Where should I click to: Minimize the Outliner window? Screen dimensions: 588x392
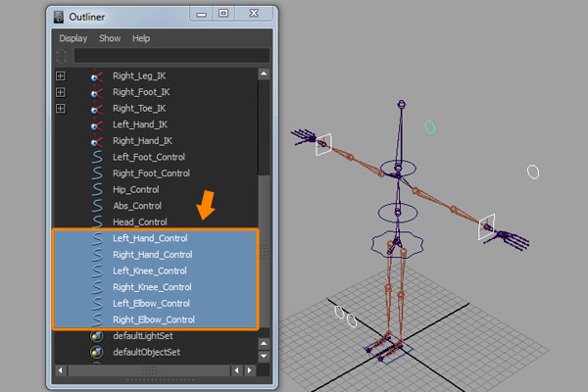202,15
